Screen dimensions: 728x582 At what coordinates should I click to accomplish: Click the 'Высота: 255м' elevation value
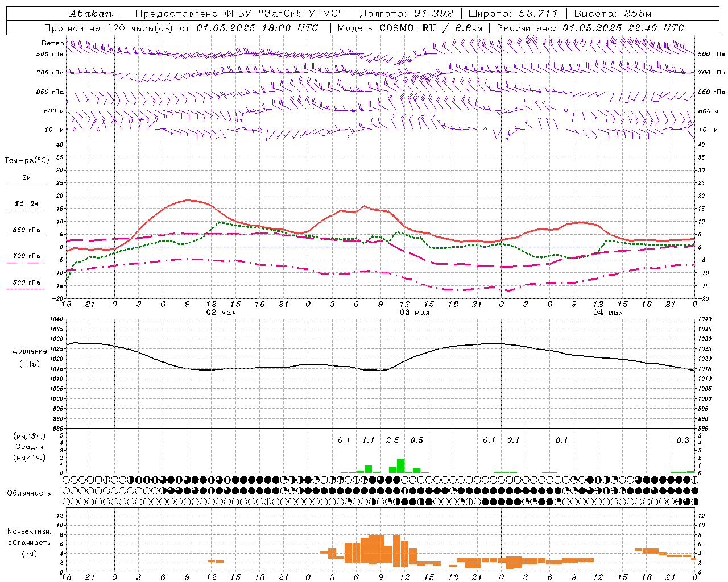click(x=613, y=14)
